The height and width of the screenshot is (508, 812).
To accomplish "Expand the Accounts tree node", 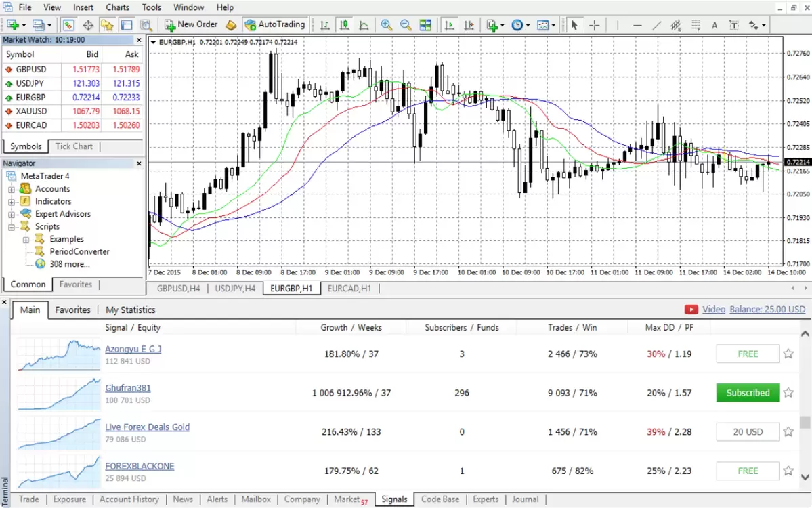I will tap(12, 190).
